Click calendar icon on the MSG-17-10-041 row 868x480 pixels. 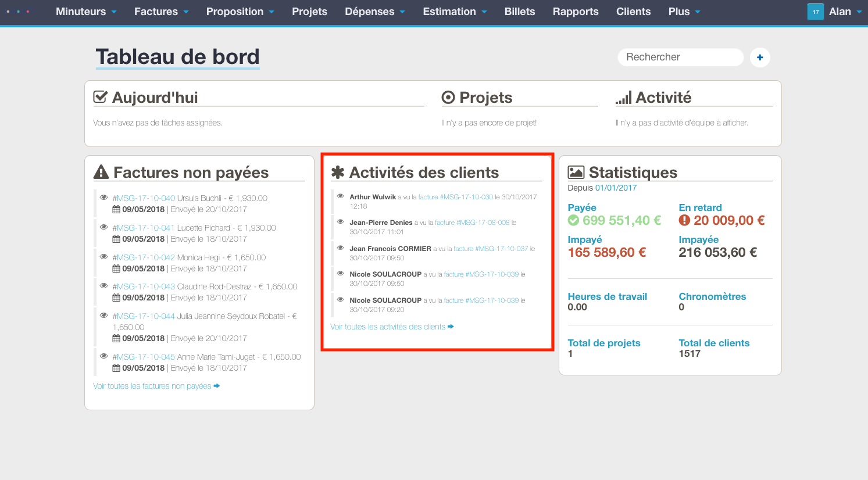[116, 239]
